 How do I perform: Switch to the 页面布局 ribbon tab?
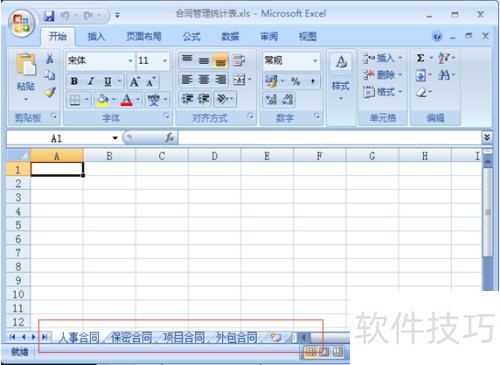coord(144,36)
